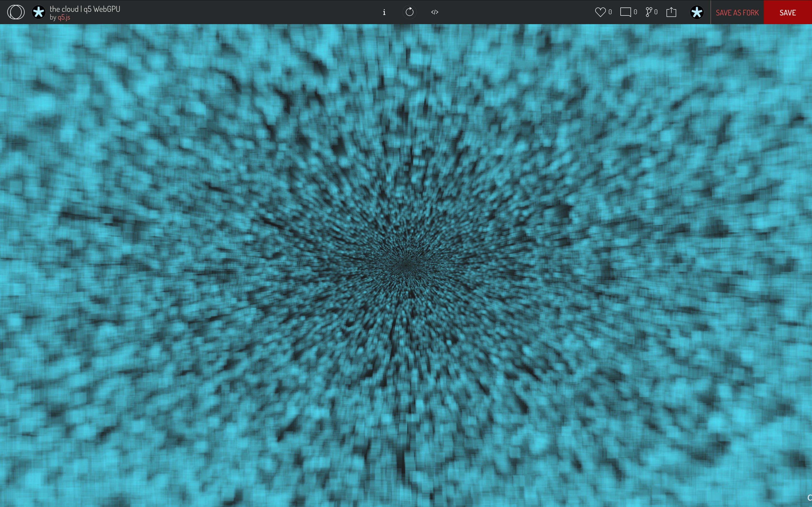Click the sketch title 'the cloud | q5 WebGPU'
This screenshot has height=507, width=812.
click(85, 9)
